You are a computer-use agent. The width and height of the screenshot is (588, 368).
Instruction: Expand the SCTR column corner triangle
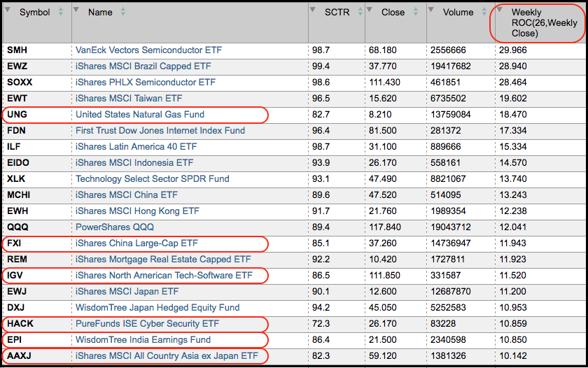coord(314,9)
